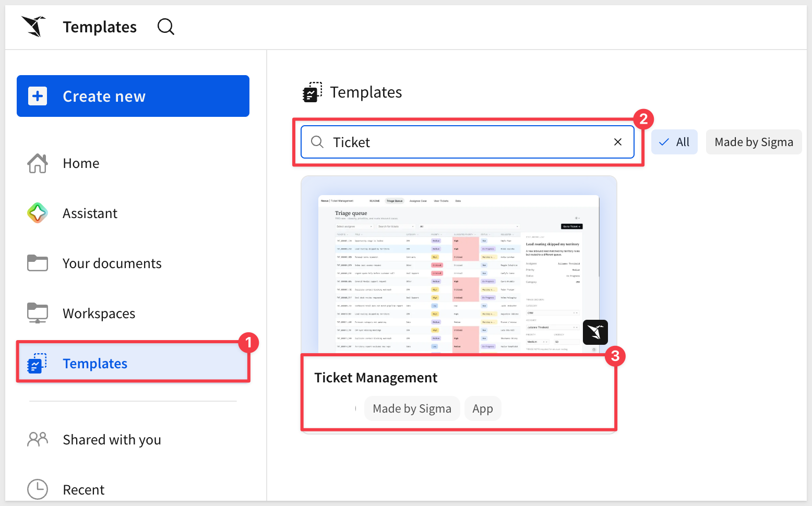
Task: Click into the Ticket search field
Action: 468,142
